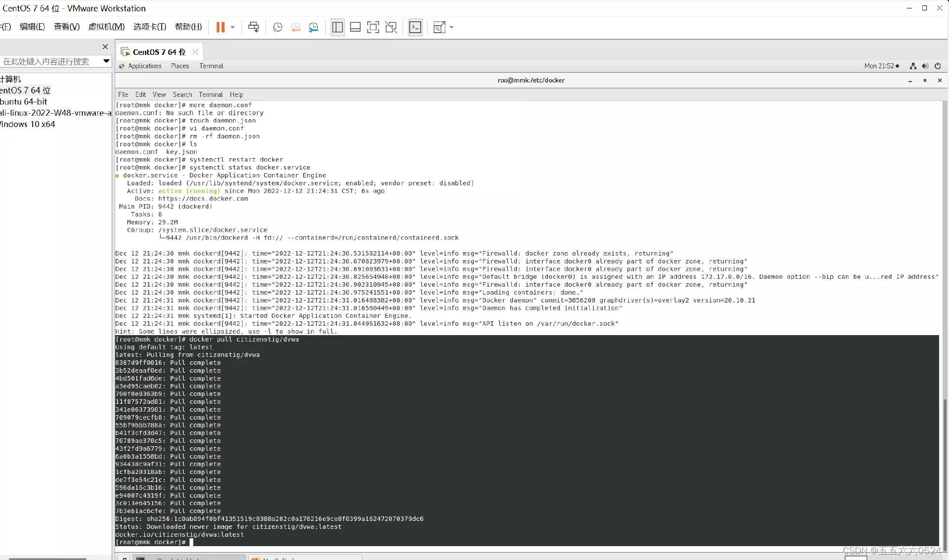Maximize the terminal window

click(925, 81)
